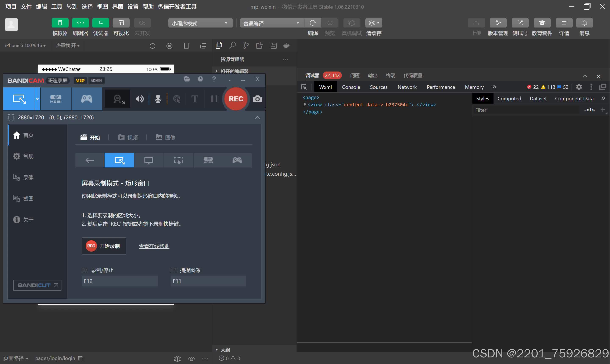Screen dimensions: 610x364
Task: Toggle the microphone recording icon
Action: [x=158, y=99]
